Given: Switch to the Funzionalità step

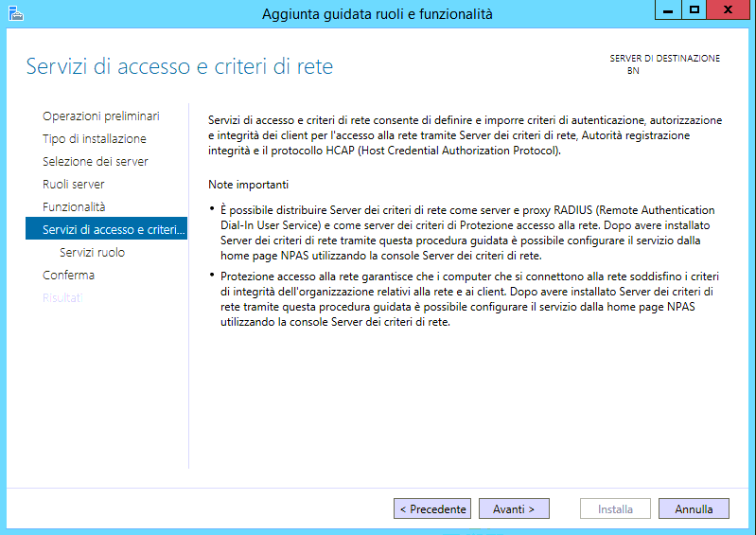Looking at the screenshot, I should (x=74, y=207).
